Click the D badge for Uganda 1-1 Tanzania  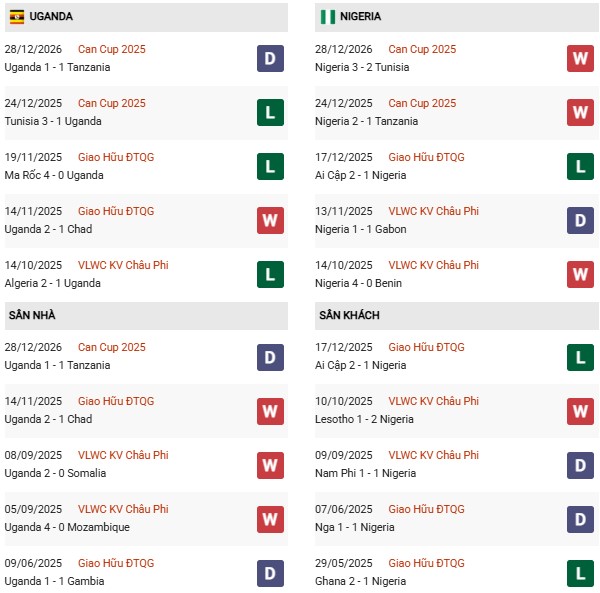pyautogui.click(x=270, y=58)
